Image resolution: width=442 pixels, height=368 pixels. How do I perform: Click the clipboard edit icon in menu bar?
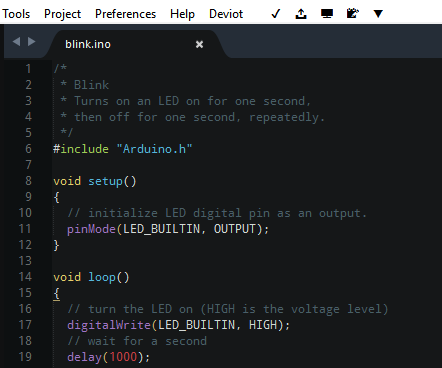tap(352, 13)
